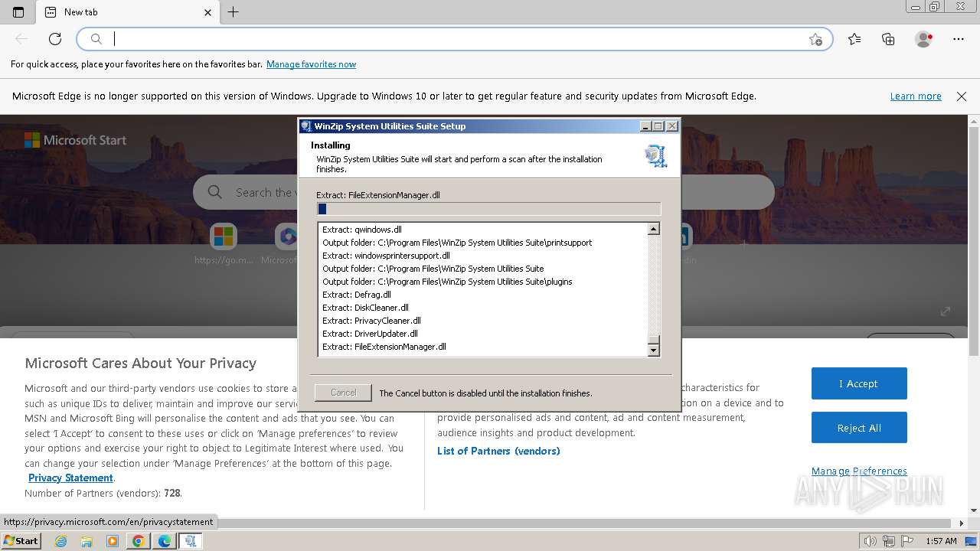Switch to Microsoft Edge taskbar button
Image resolution: width=980 pixels, height=551 pixels.
165,541
